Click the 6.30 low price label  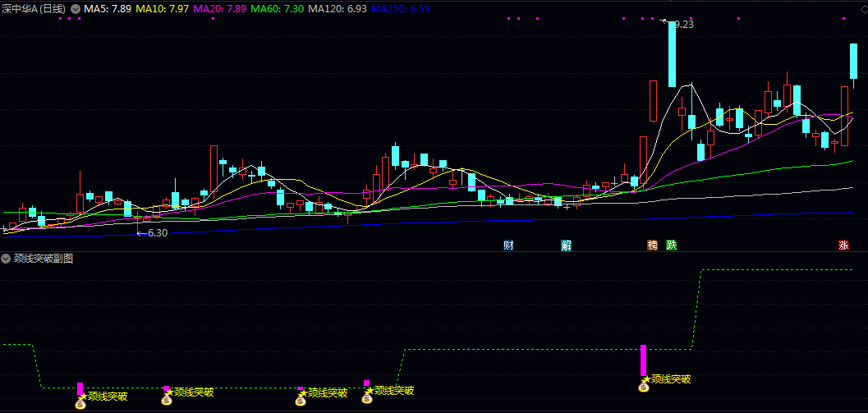click(x=154, y=233)
